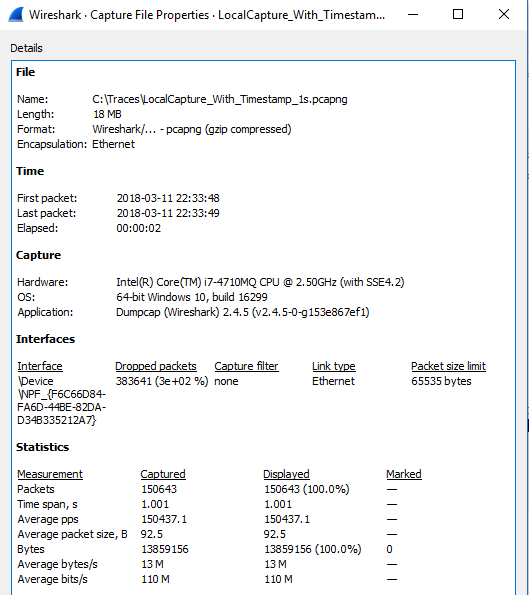This screenshot has height=595, width=529.
Task: Click the Link type column header
Action: (x=334, y=366)
